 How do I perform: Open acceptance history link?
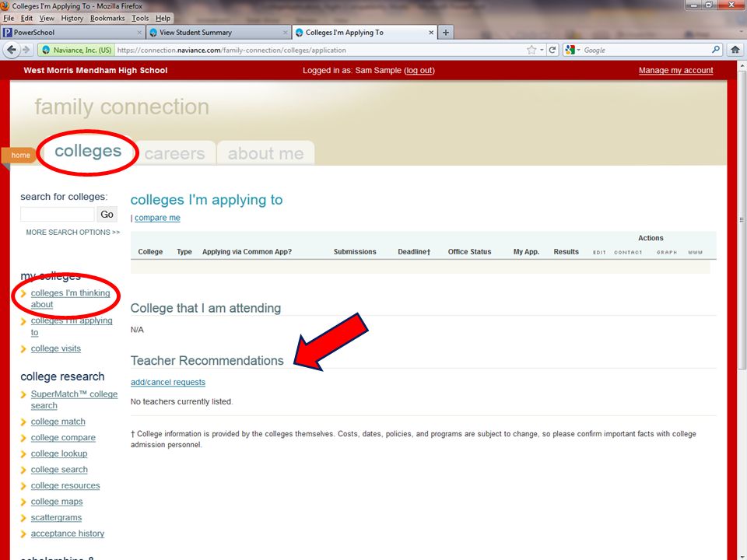coord(67,534)
